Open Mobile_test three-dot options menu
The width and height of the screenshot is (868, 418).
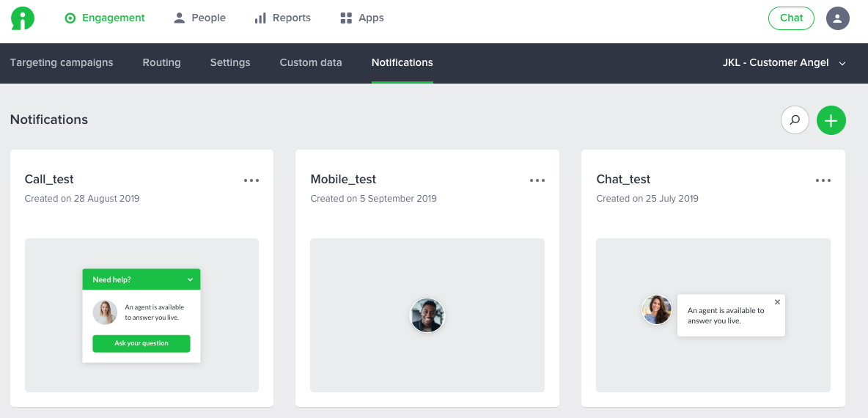[537, 180]
